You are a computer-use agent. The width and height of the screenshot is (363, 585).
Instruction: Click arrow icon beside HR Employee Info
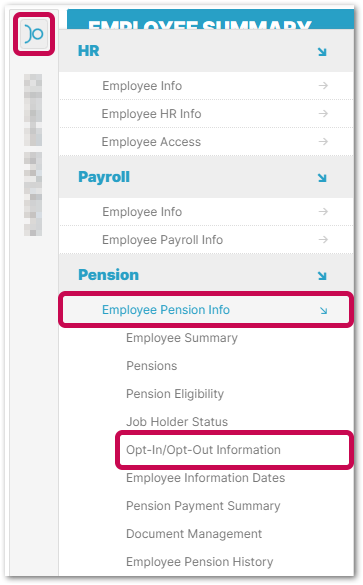click(323, 85)
